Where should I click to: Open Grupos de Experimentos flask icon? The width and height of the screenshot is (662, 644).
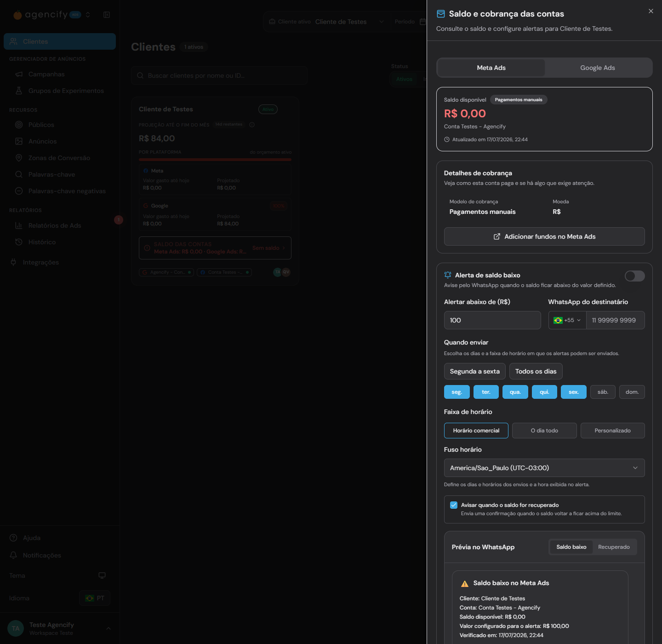(19, 91)
